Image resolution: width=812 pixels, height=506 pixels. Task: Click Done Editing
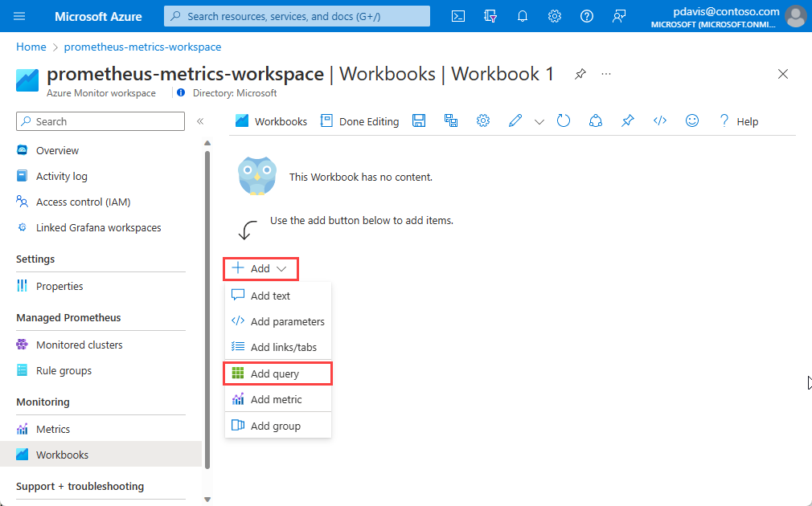(x=359, y=121)
